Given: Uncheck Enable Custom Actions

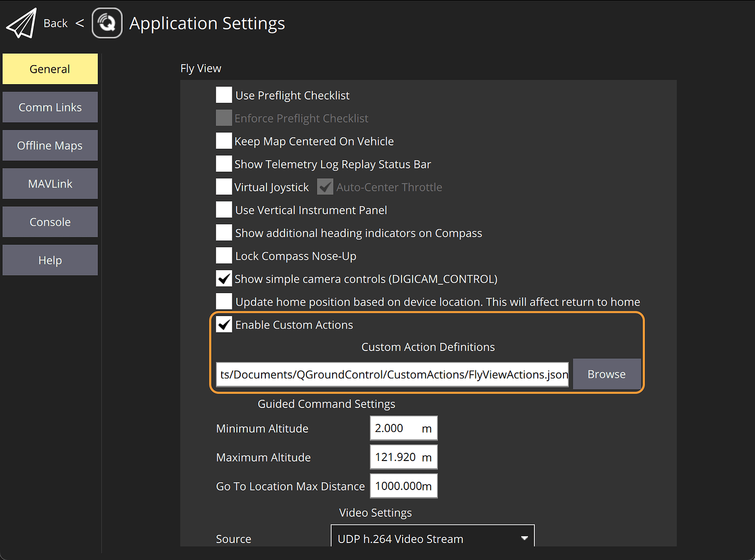Looking at the screenshot, I should pyautogui.click(x=223, y=324).
